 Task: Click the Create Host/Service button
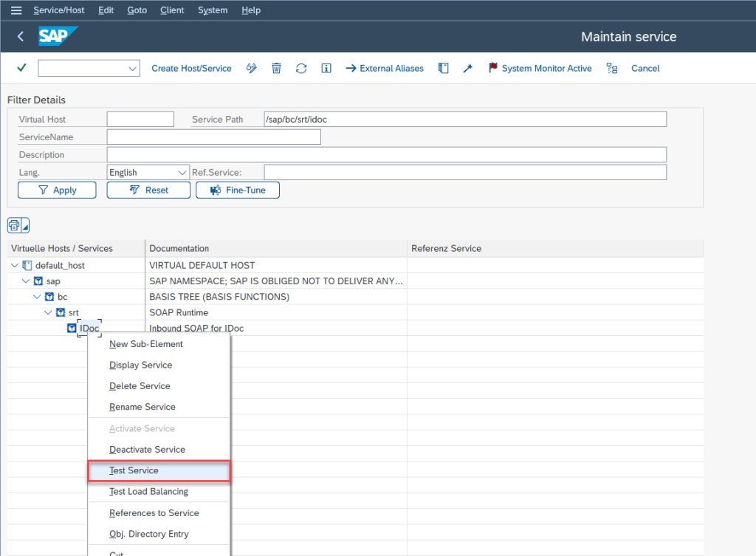click(191, 68)
